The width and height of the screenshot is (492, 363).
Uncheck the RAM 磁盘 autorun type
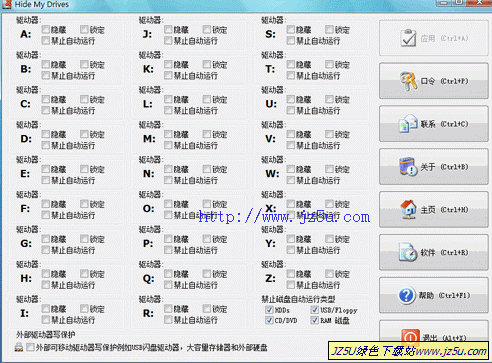point(314,320)
